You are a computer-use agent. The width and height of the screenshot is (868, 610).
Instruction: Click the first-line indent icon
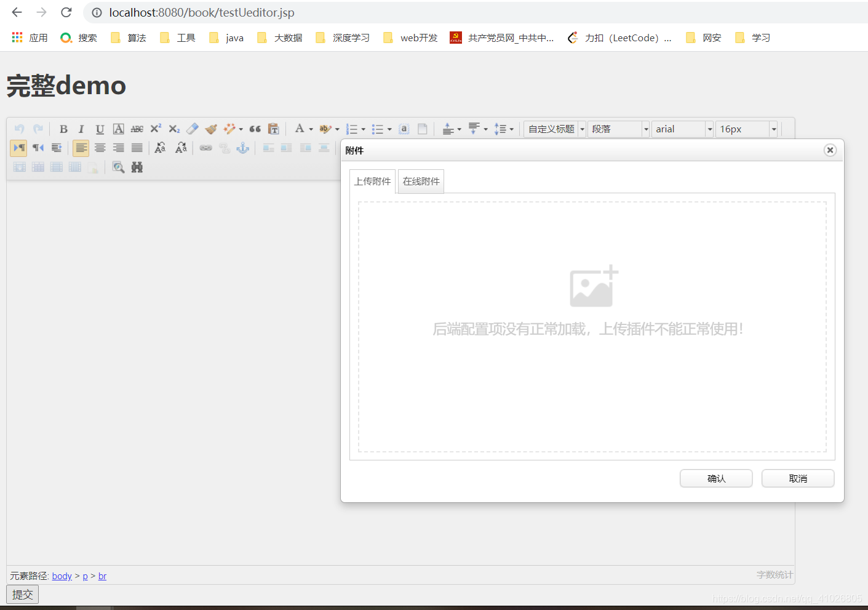click(57, 148)
